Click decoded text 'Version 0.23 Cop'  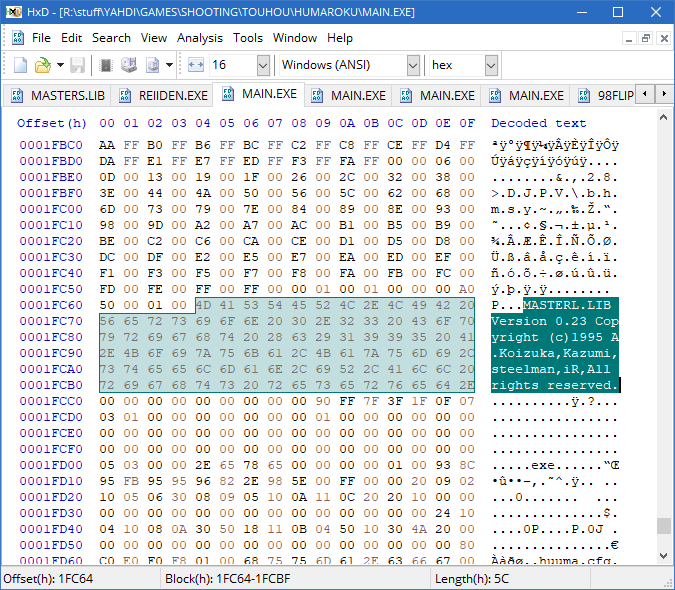(x=555, y=321)
